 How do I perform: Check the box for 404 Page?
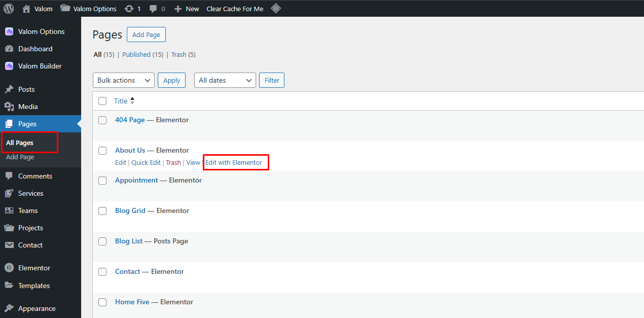[102, 120]
